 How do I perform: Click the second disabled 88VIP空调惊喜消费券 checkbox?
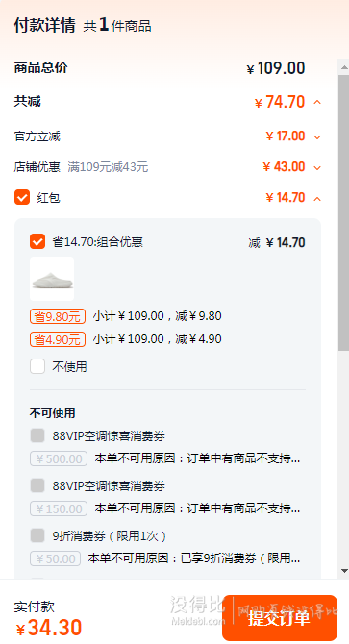click(37, 485)
